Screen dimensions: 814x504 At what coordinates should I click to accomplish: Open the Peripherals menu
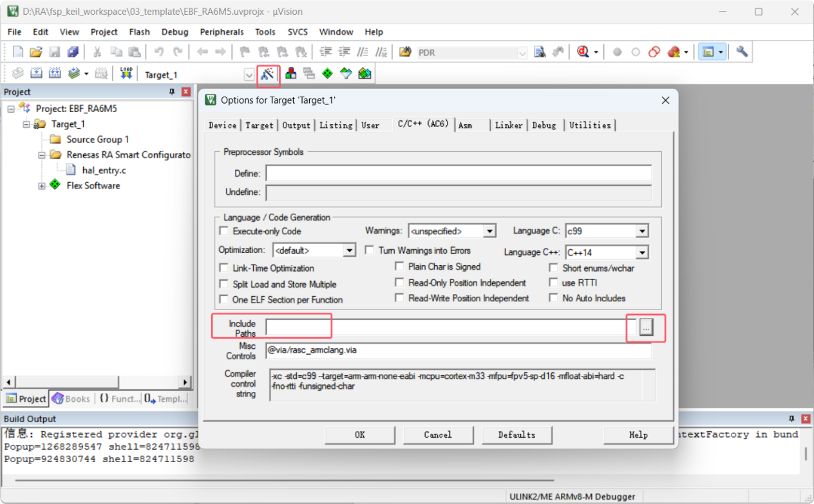pyautogui.click(x=222, y=32)
